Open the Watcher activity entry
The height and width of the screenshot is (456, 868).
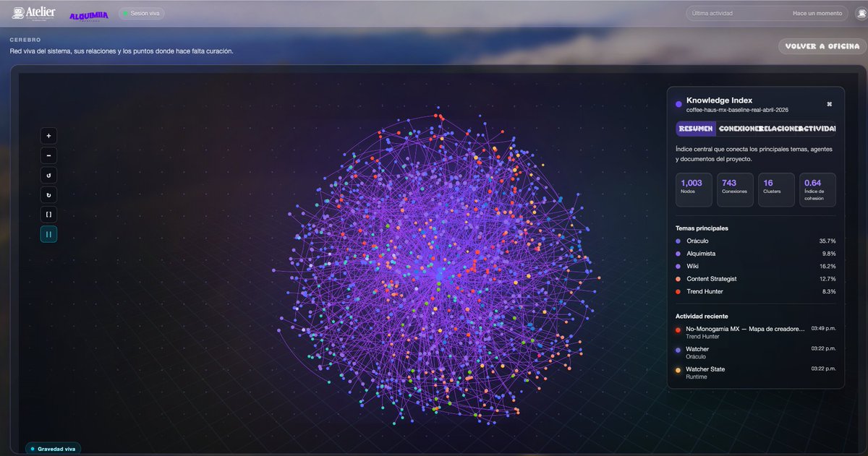(756, 353)
